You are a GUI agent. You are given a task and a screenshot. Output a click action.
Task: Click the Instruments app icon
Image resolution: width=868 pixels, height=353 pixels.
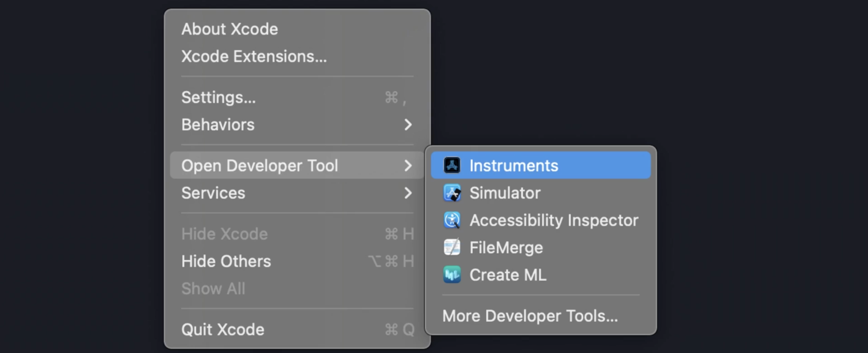tap(452, 165)
